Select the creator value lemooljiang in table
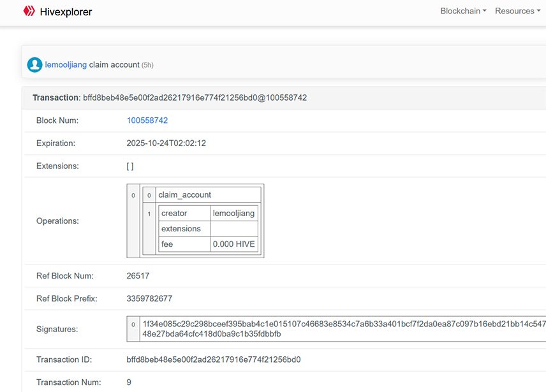Image resolution: width=546 pixels, height=392 pixels. tap(233, 213)
